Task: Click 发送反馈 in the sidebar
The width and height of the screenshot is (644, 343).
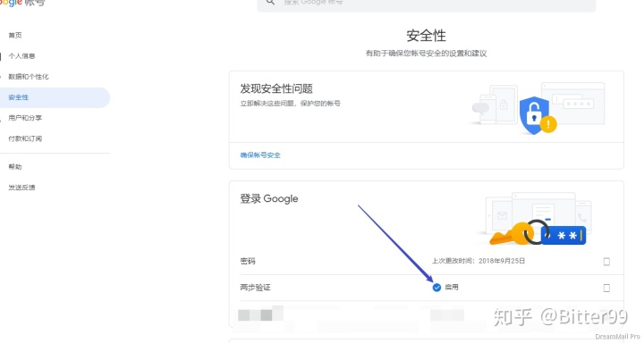Action: pos(21,187)
